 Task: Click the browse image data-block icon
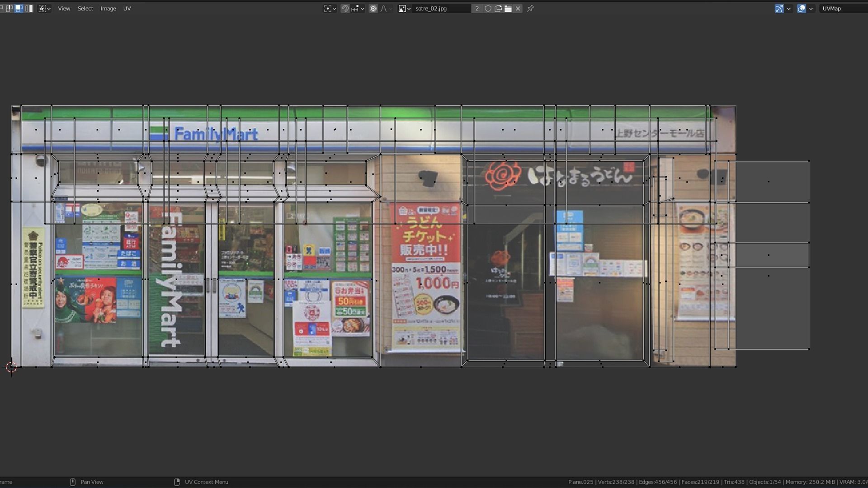pyautogui.click(x=403, y=8)
